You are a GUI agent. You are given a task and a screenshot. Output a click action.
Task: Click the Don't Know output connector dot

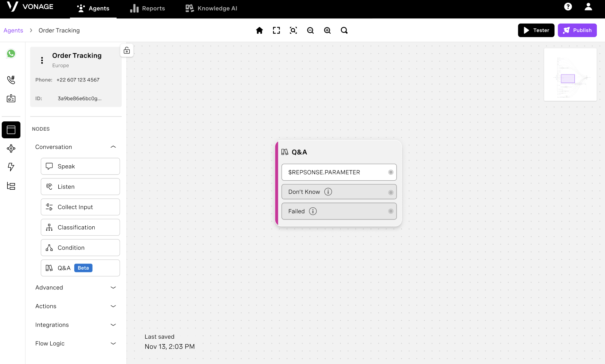point(391,192)
